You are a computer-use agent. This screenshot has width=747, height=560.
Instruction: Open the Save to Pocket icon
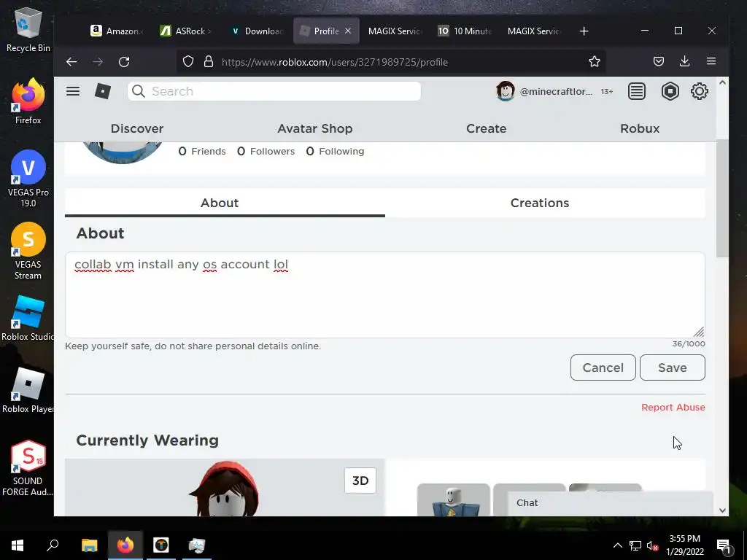[659, 61]
